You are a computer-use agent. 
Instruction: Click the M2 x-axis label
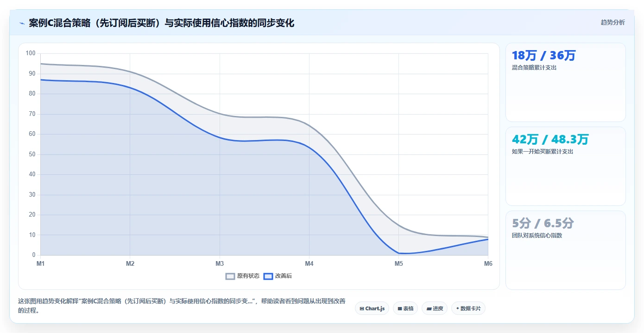[130, 263]
